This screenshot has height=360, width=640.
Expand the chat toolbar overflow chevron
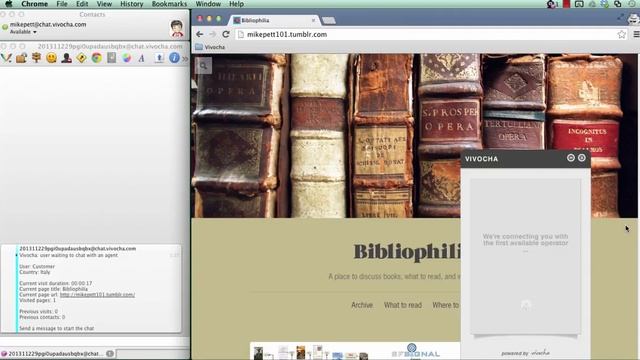185,59
